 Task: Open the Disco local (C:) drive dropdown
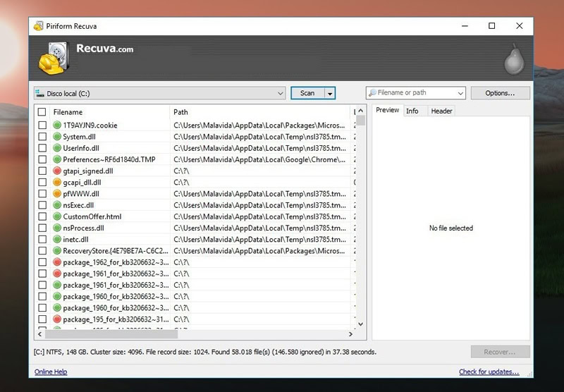click(160, 94)
